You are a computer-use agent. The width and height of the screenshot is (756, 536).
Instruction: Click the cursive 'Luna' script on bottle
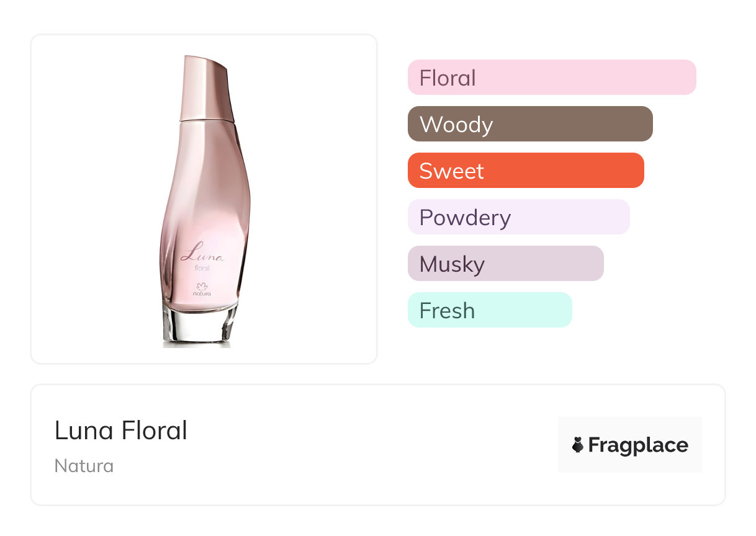pos(202,254)
